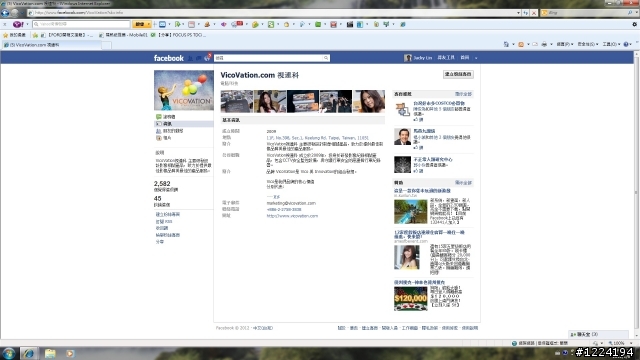640x360 pixels.
Task: Click the IE refresh button icon
Action: [526, 13]
